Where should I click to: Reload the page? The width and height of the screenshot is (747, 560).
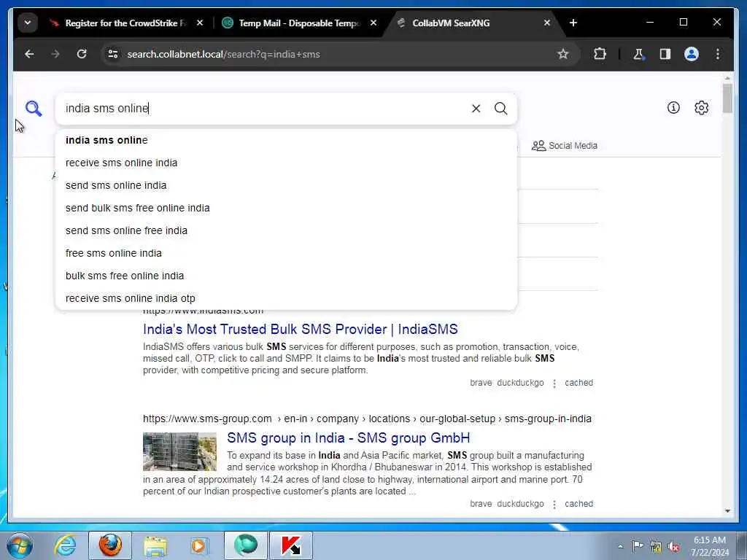click(82, 54)
